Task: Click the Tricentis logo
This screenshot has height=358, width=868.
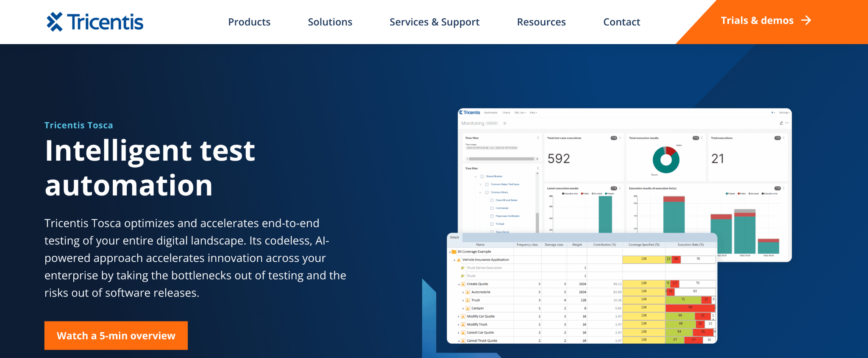Action: point(95,22)
